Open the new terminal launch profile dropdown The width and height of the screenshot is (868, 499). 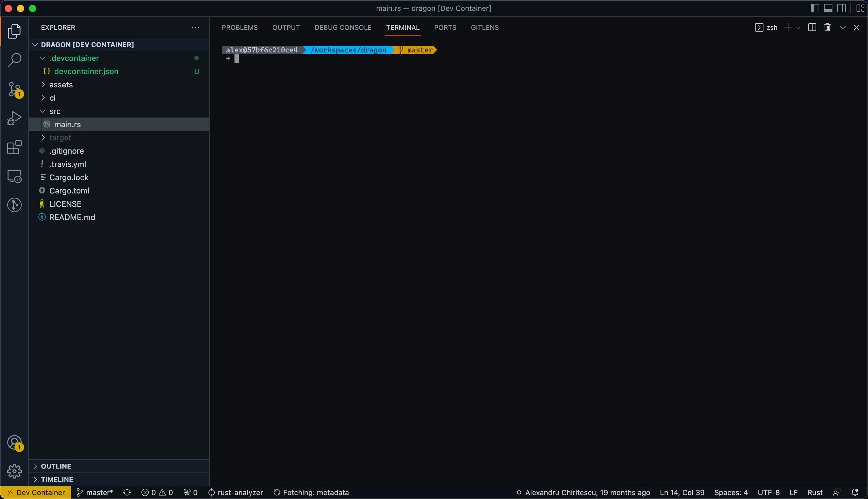tap(798, 27)
